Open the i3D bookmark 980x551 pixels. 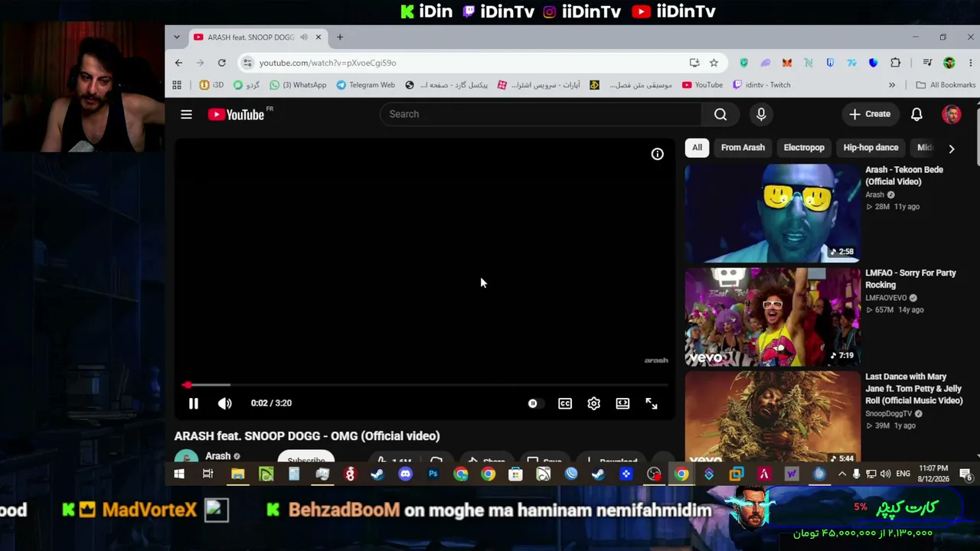coord(211,85)
